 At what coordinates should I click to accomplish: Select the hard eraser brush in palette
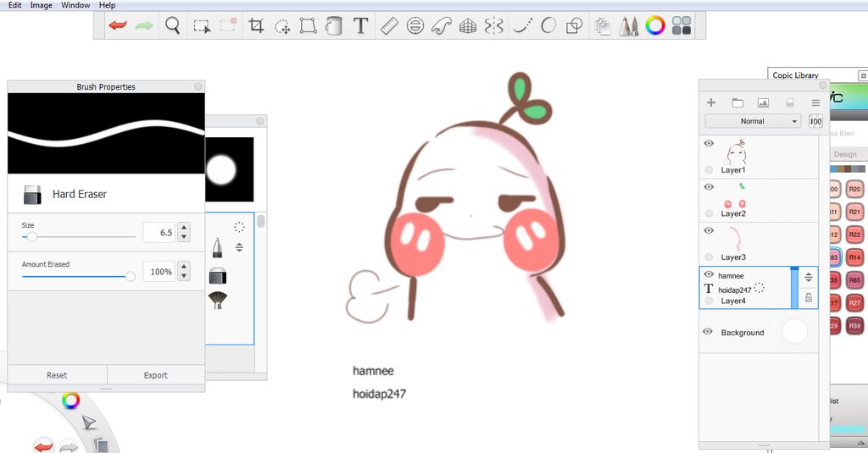[x=218, y=275]
